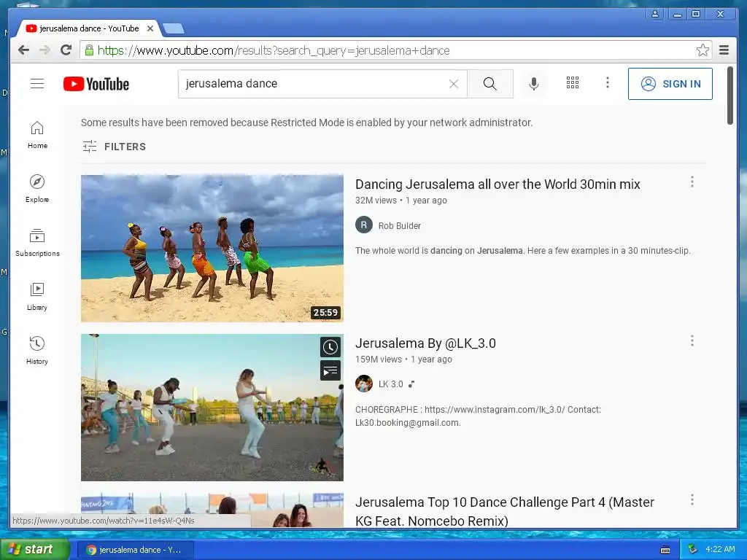Click the LK 3.0 channel avatar
The width and height of the screenshot is (747, 560).
(364, 384)
